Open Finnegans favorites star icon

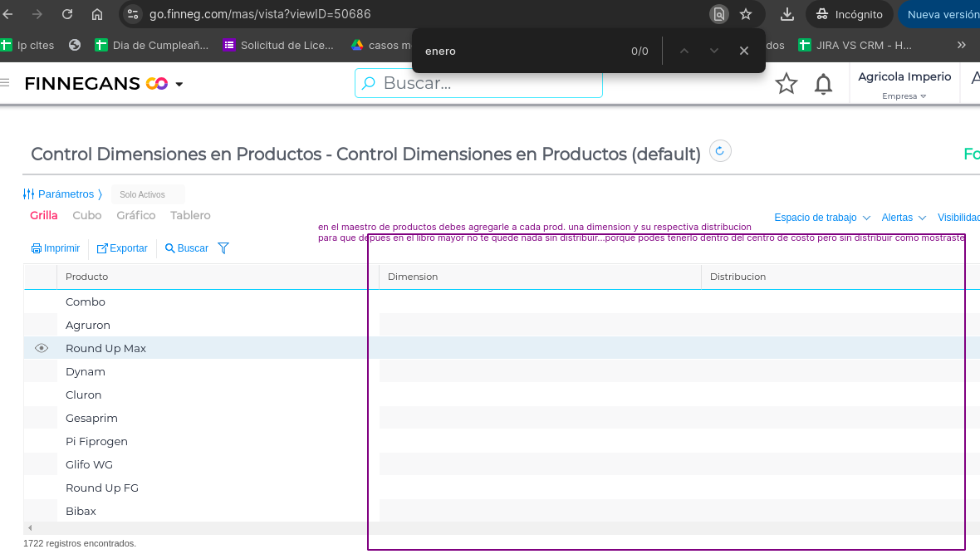pos(786,83)
